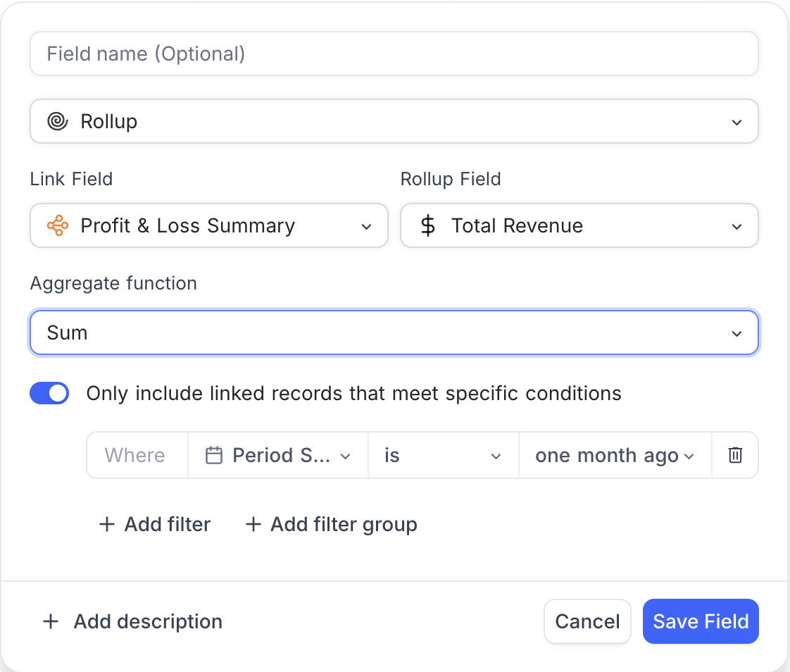This screenshot has width=790, height=672.
Task: Expand the Rollup Field dropdown chevron
Action: pyautogui.click(x=736, y=227)
